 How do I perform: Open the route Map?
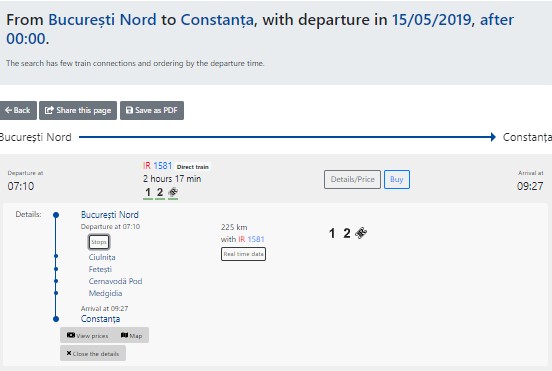[131, 335]
